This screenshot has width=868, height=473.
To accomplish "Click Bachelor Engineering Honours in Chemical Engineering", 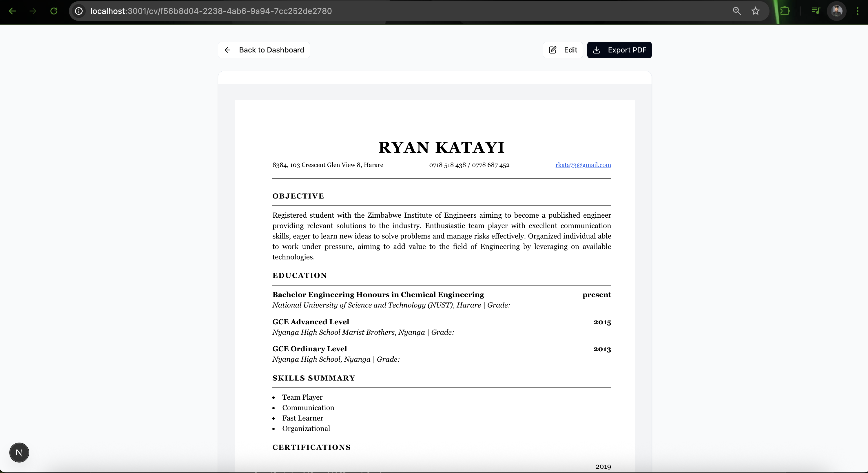I will point(378,295).
